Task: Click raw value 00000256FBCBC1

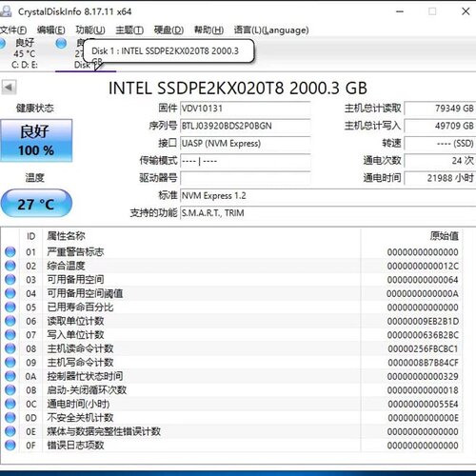Action: [423, 348]
